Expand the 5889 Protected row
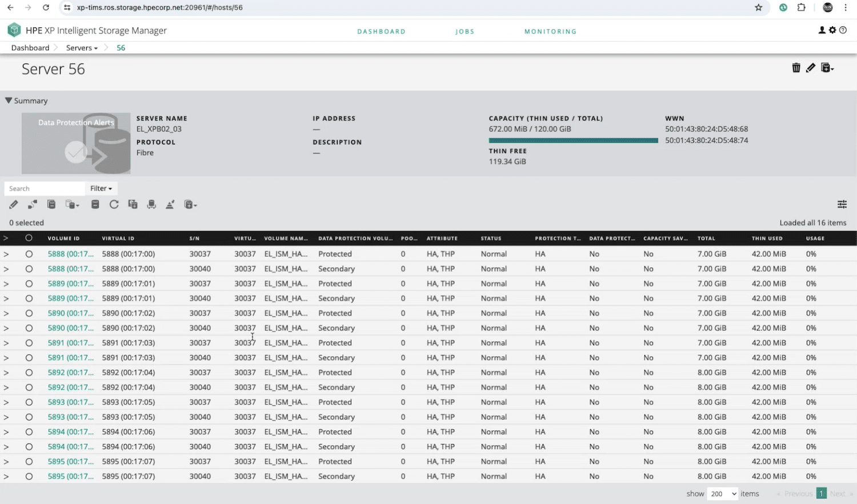The width and height of the screenshot is (857, 504). 6,284
